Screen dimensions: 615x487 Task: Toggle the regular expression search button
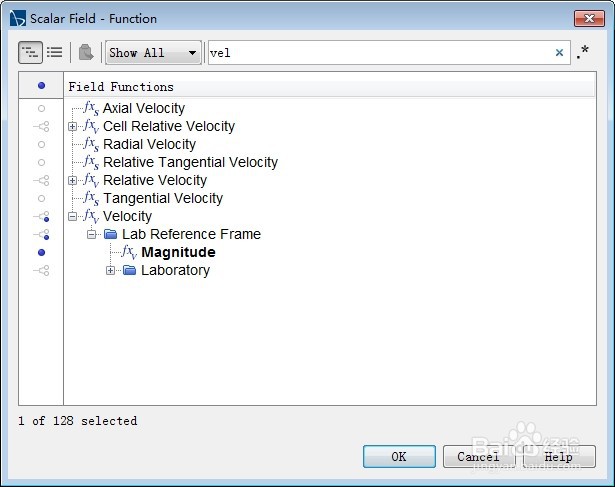(x=583, y=53)
